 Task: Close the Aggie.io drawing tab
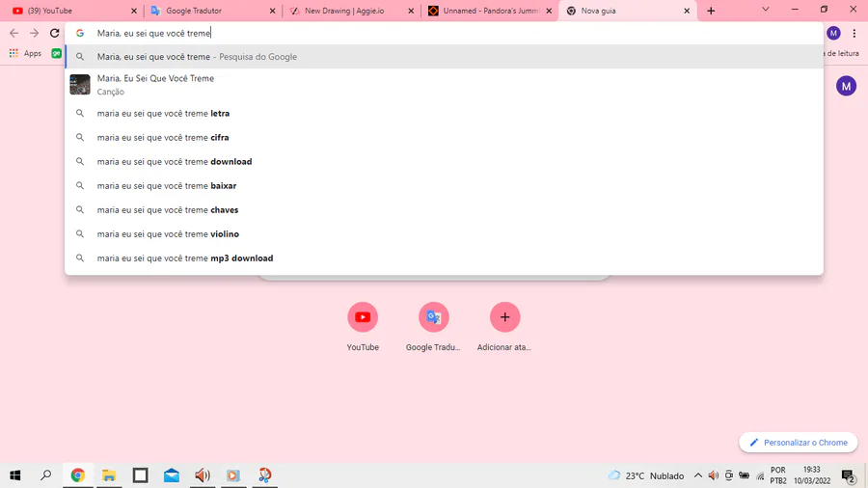coord(411,11)
